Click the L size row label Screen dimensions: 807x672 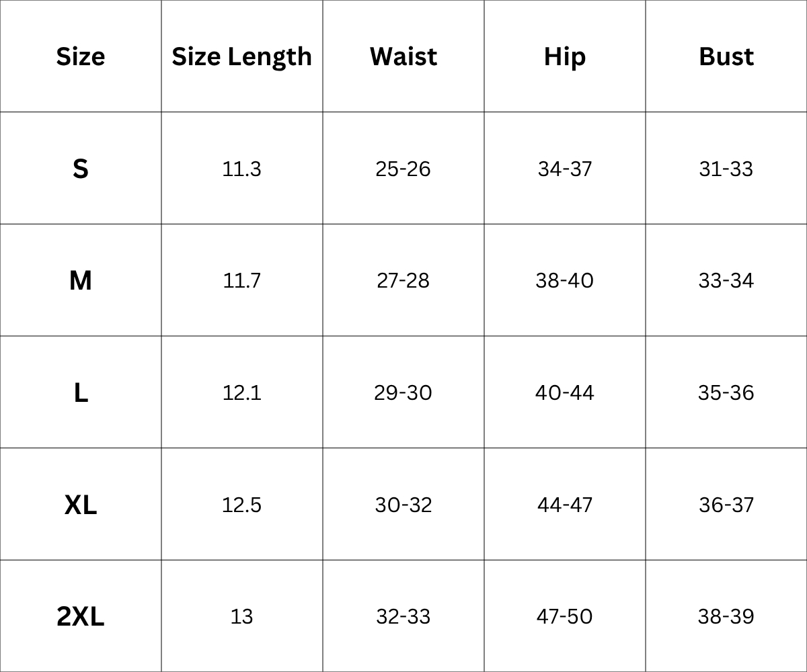(80, 392)
